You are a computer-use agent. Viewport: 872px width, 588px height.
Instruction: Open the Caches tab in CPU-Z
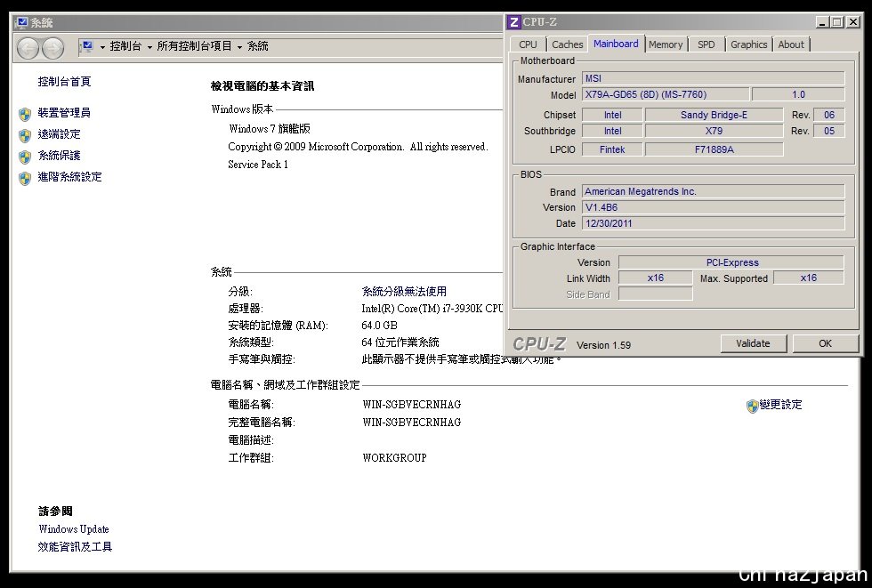point(568,44)
